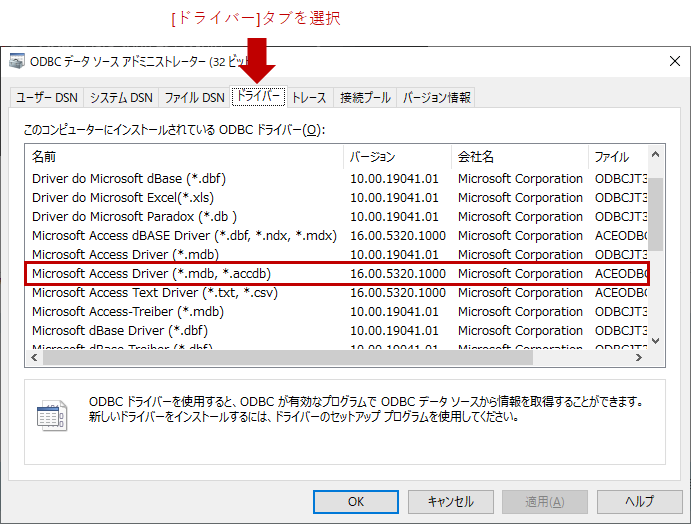The width and height of the screenshot is (691, 524).
Task: Confirm with the OK button
Action: 356,502
